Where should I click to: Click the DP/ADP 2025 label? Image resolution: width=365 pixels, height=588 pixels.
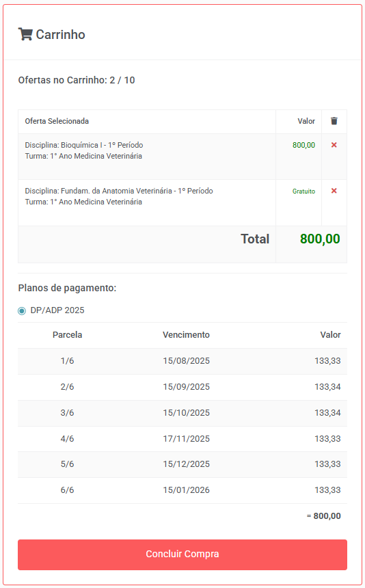click(57, 310)
